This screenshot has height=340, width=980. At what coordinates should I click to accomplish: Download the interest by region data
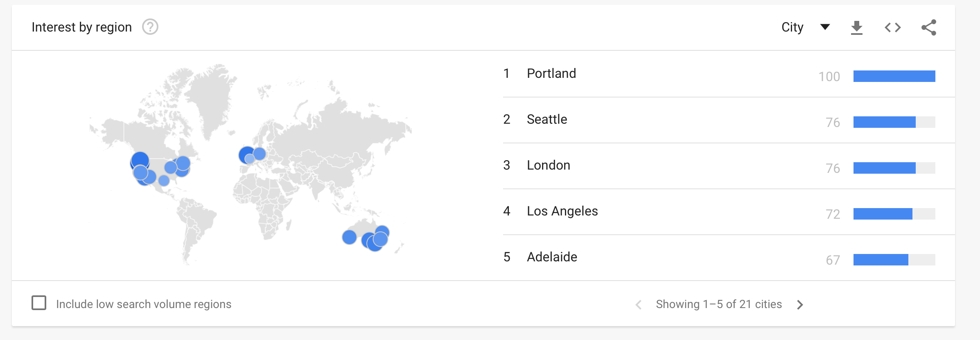click(856, 27)
